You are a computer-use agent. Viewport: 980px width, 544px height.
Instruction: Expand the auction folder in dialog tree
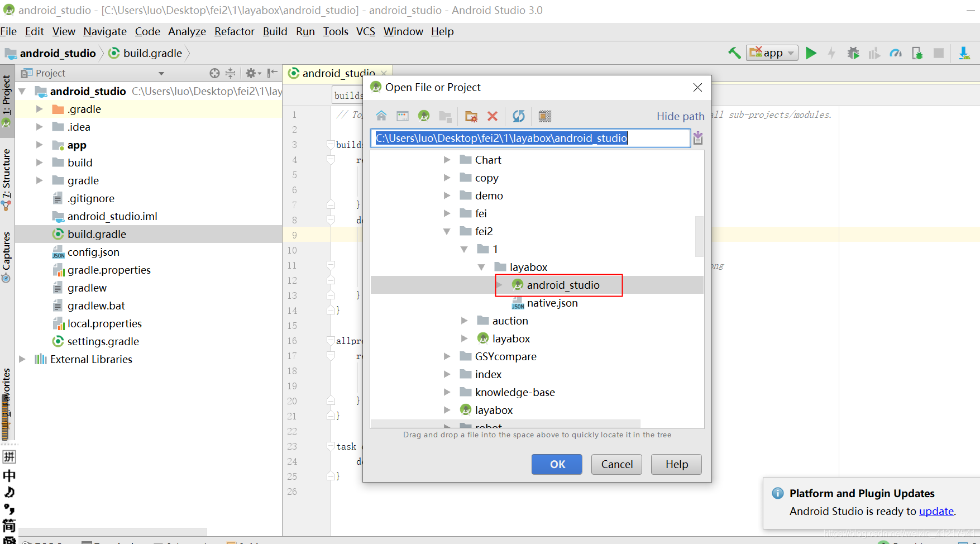(x=464, y=321)
